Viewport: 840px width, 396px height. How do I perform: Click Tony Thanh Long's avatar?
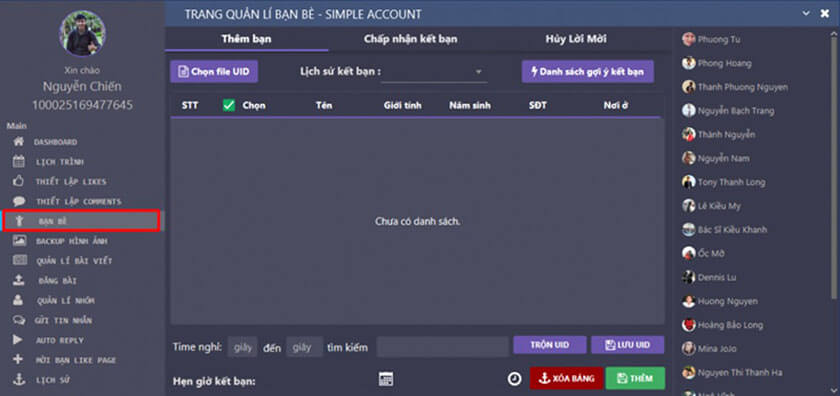pyautogui.click(x=688, y=182)
